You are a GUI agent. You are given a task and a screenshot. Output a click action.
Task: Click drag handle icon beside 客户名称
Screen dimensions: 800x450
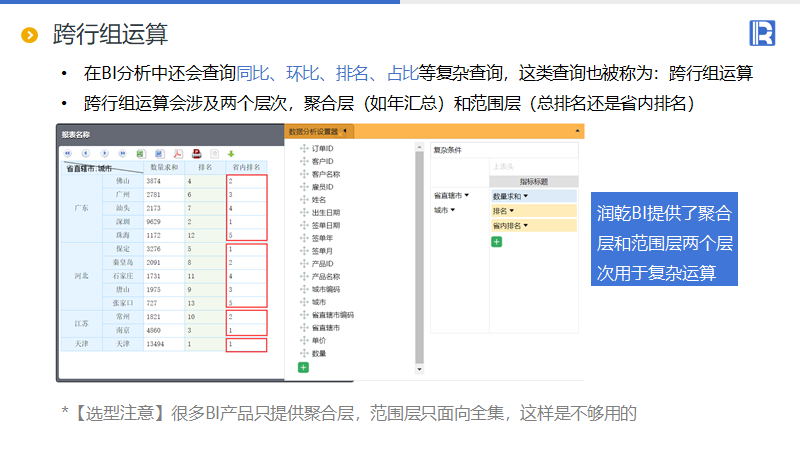pyautogui.click(x=304, y=173)
